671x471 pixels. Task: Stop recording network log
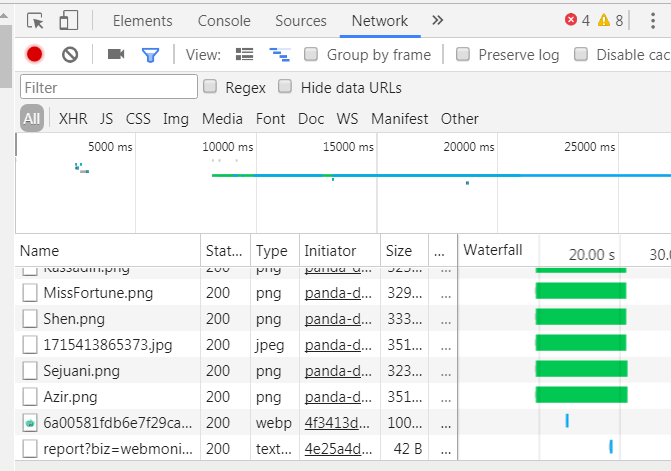tap(35, 55)
